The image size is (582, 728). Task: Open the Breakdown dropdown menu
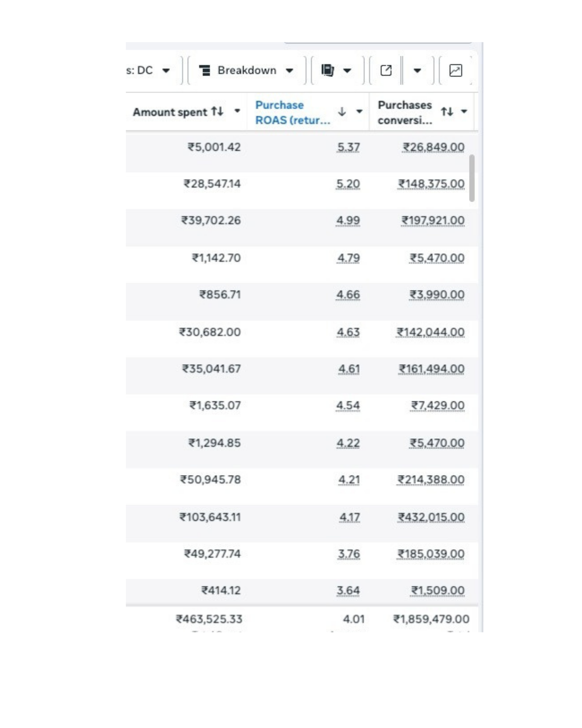coord(247,70)
